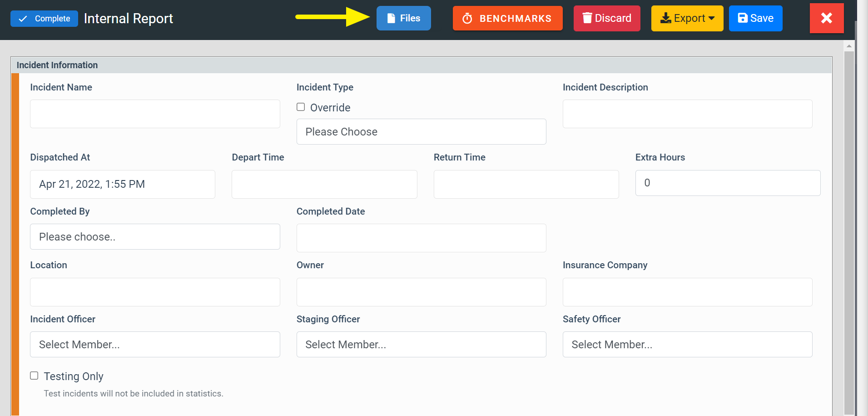Close the report with red X
Viewport: 868px width, 416px height.
(826, 18)
